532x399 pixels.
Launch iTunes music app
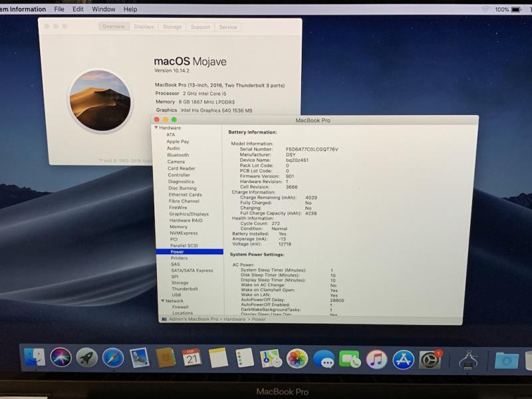pyautogui.click(x=376, y=360)
